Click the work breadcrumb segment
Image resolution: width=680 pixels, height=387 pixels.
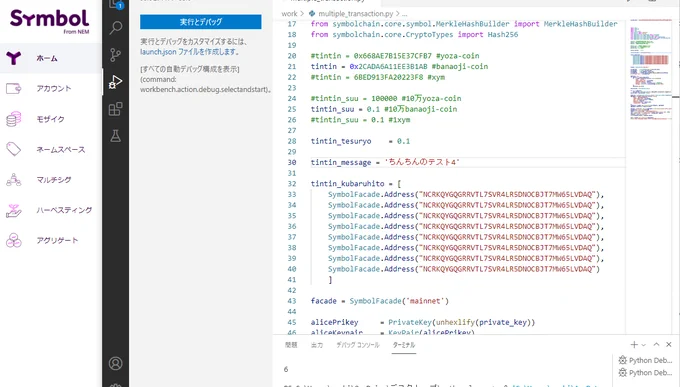click(289, 13)
